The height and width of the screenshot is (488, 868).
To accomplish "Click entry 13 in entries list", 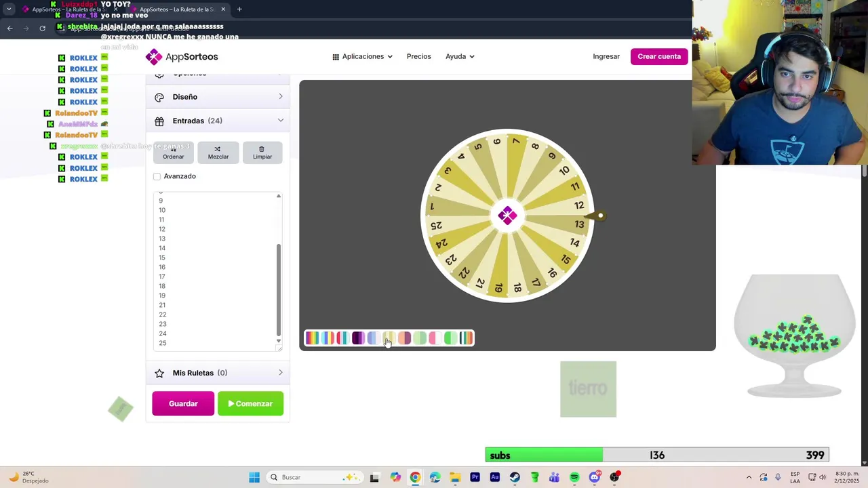I will [x=162, y=239].
